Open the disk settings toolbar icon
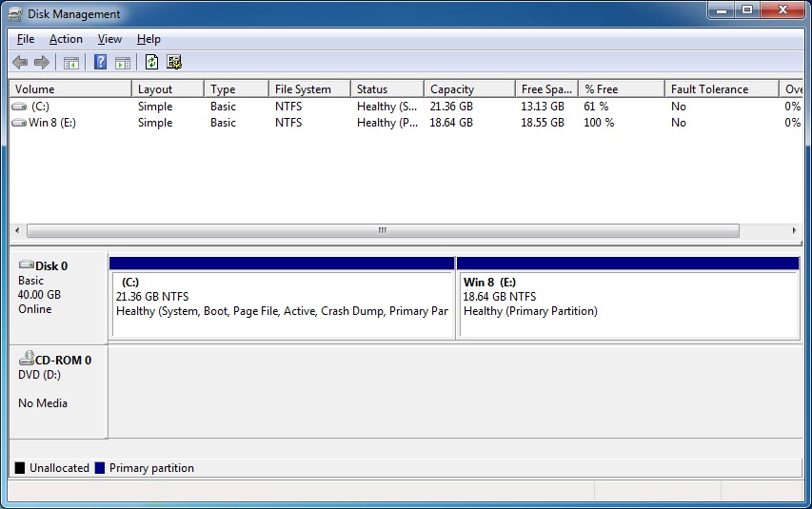 [x=174, y=62]
